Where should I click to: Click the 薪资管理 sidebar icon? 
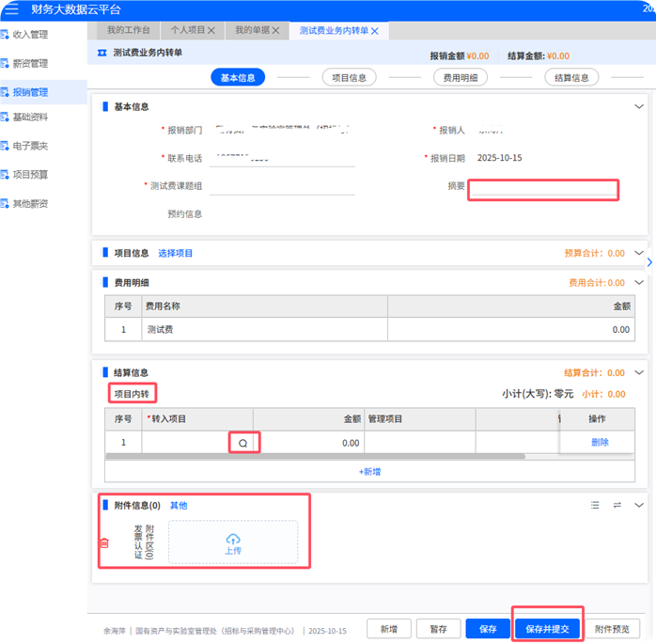tap(5, 63)
